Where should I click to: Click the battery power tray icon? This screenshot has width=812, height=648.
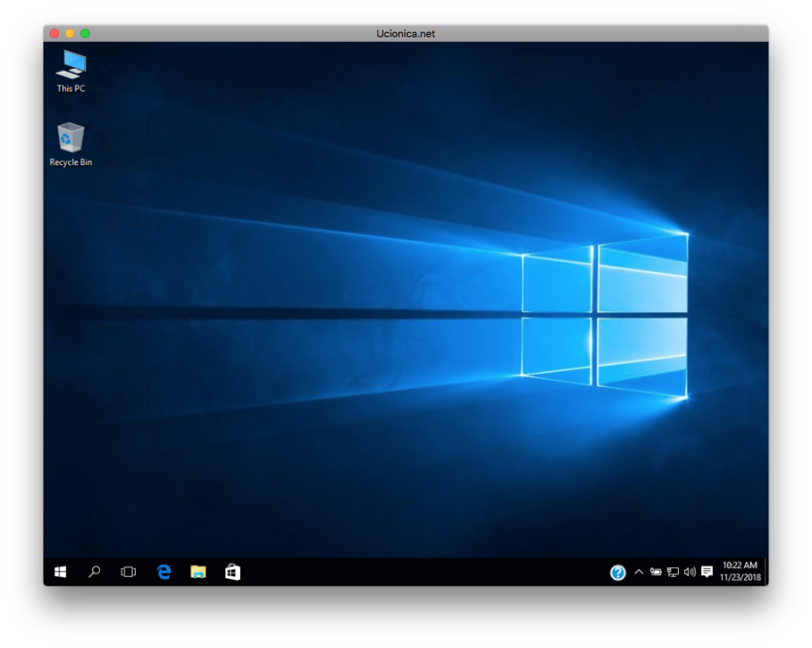coord(656,572)
